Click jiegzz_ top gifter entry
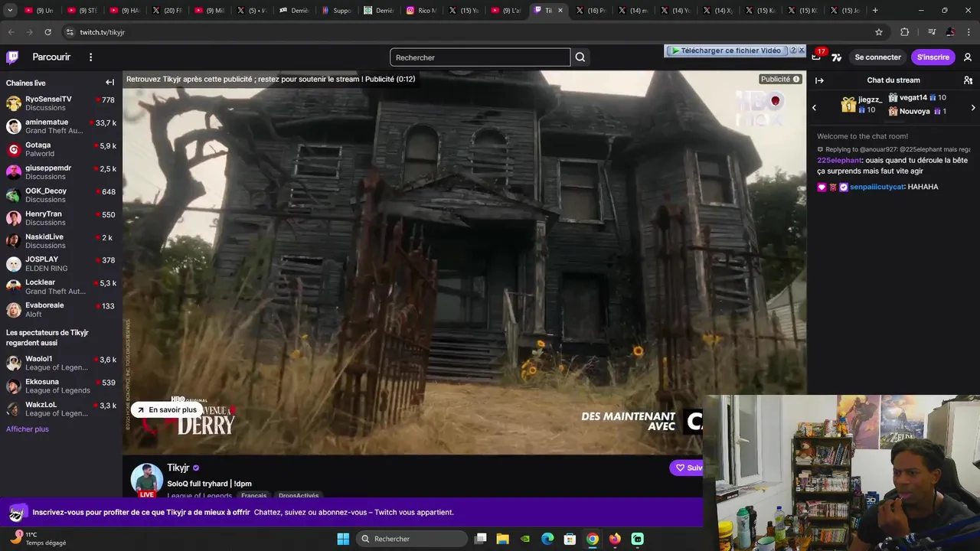The width and height of the screenshot is (980, 551). click(x=862, y=105)
